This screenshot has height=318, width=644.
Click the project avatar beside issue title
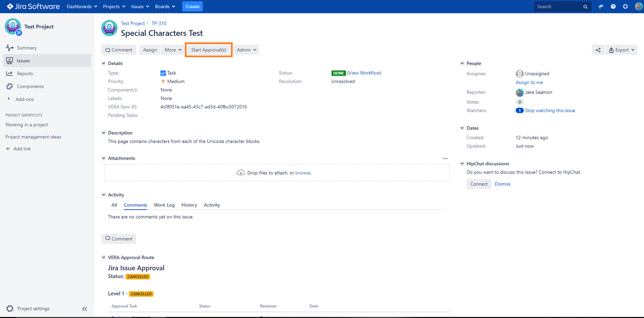click(109, 28)
